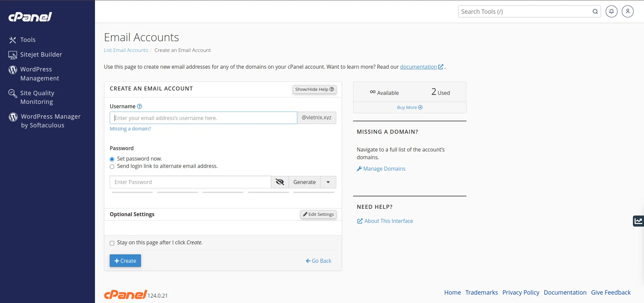Image resolution: width=644 pixels, height=303 pixels.
Task: Open the user account icon
Action: click(x=628, y=11)
